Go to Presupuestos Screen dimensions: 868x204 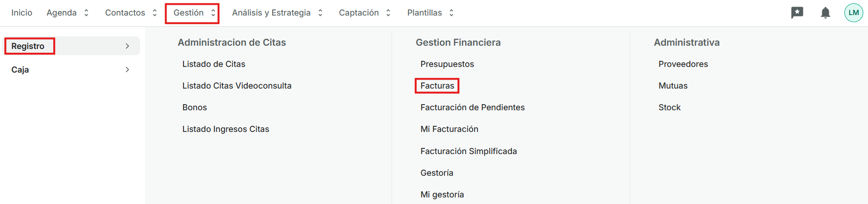click(447, 64)
